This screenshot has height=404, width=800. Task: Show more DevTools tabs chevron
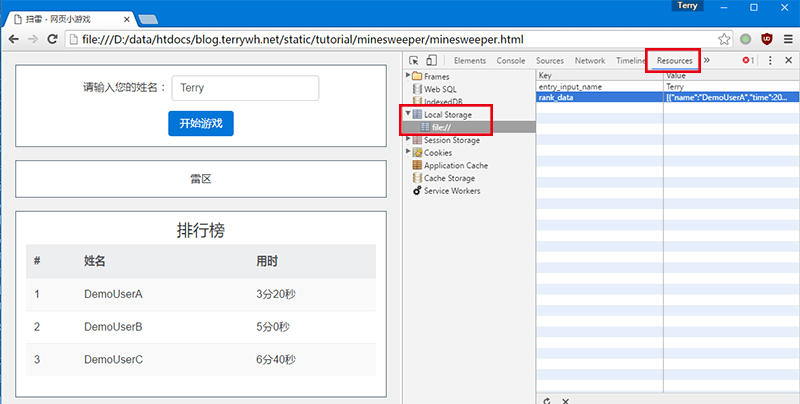(707, 60)
